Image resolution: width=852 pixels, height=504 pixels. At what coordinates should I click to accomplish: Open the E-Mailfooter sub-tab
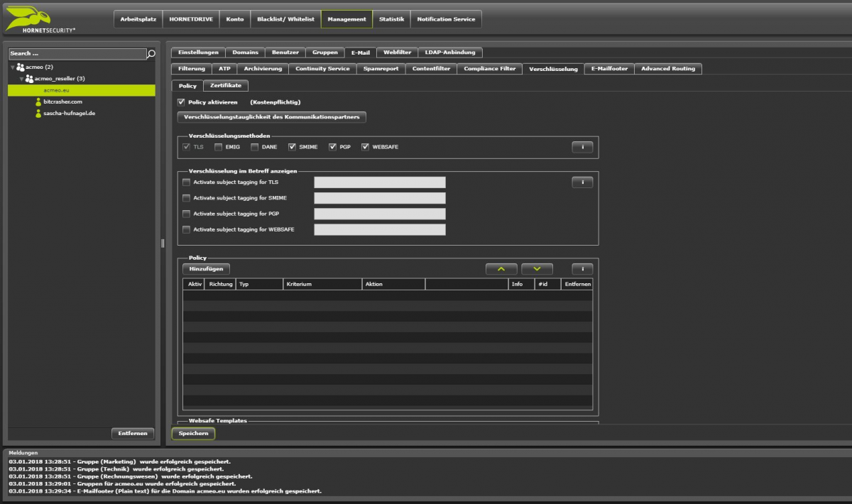609,69
